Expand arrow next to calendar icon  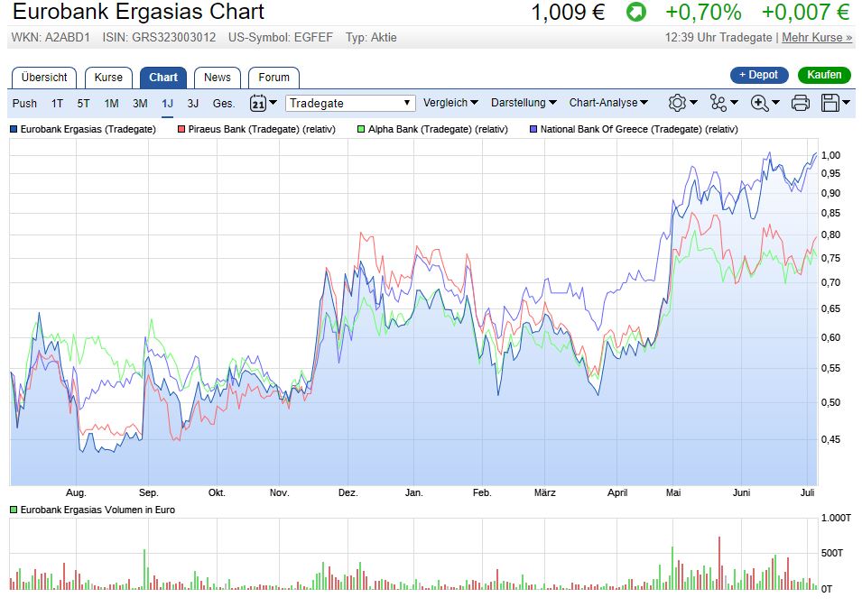(x=273, y=102)
